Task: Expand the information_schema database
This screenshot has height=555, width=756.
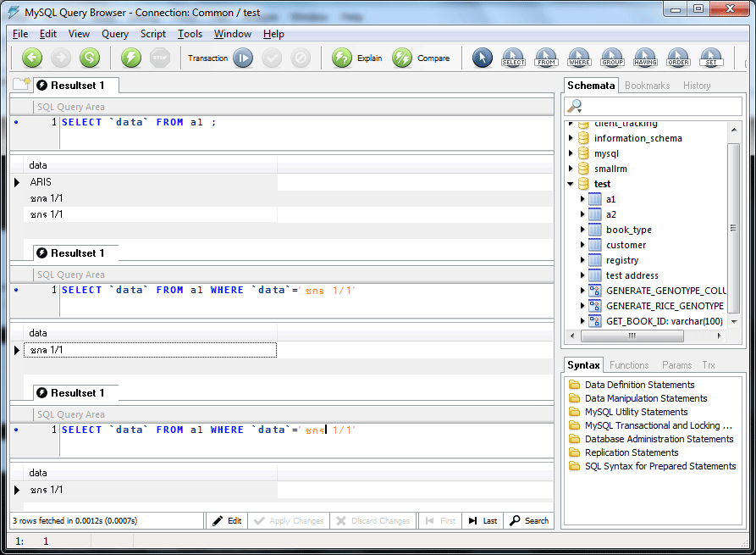Action: click(x=571, y=138)
